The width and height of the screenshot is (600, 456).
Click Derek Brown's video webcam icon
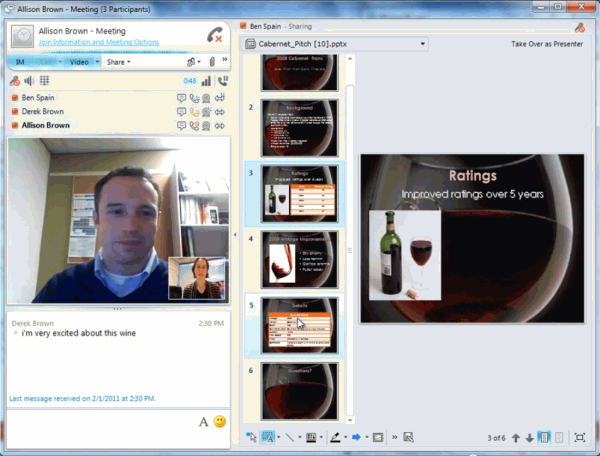(x=207, y=112)
